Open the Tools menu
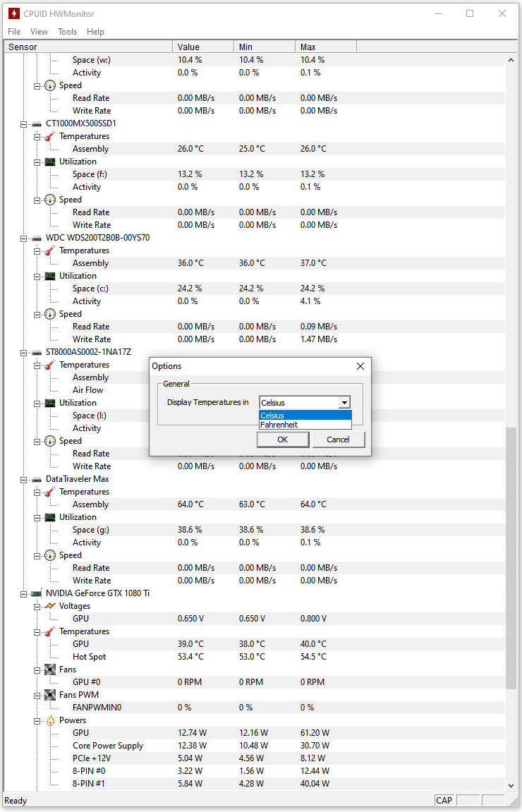Image resolution: width=522 pixels, height=812 pixels. [67, 32]
